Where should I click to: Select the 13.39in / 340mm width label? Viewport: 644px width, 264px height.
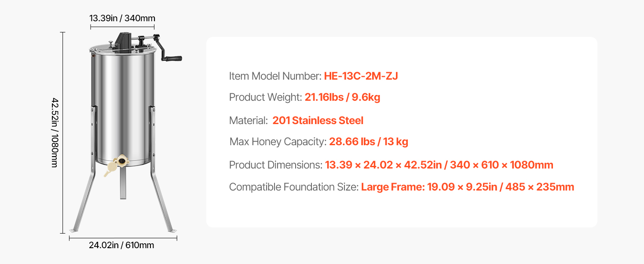[122, 18]
